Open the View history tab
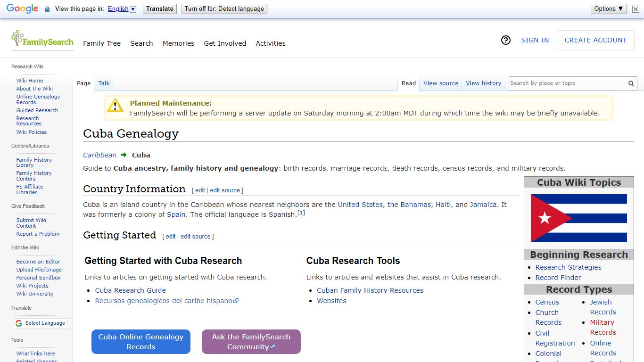 (x=484, y=83)
